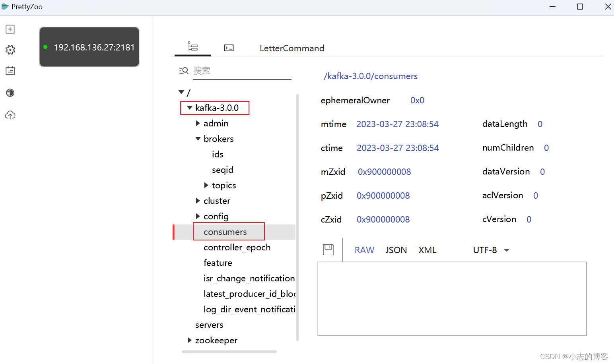Expand the zookeeper node arrow

[x=189, y=340]
